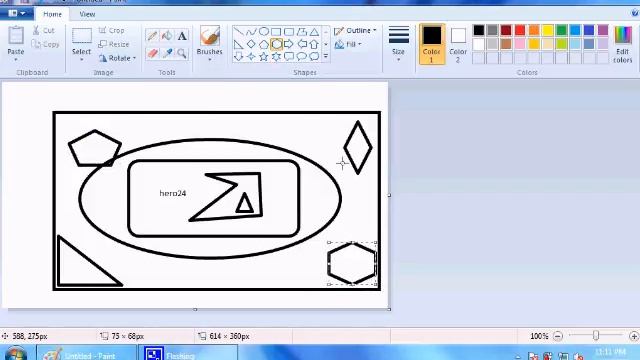Choose the Diamond shape

251,44
